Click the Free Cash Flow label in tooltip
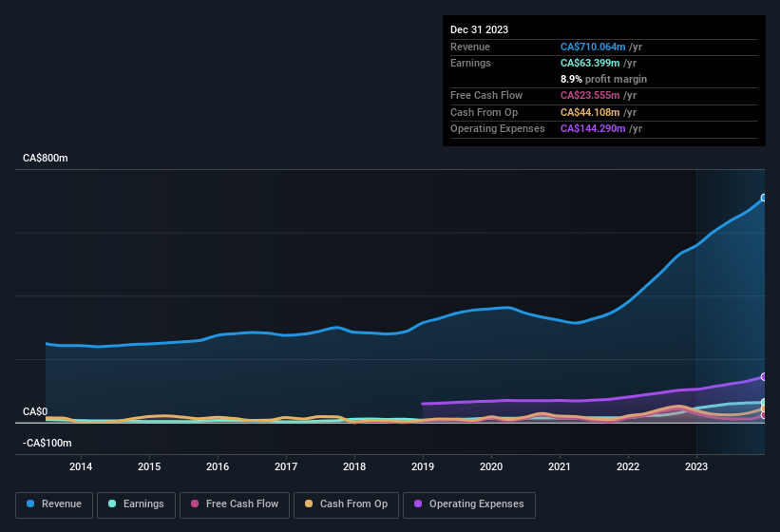Image resolution: width=780 pixels, height=532 pixels. click(x=486, y=95)
